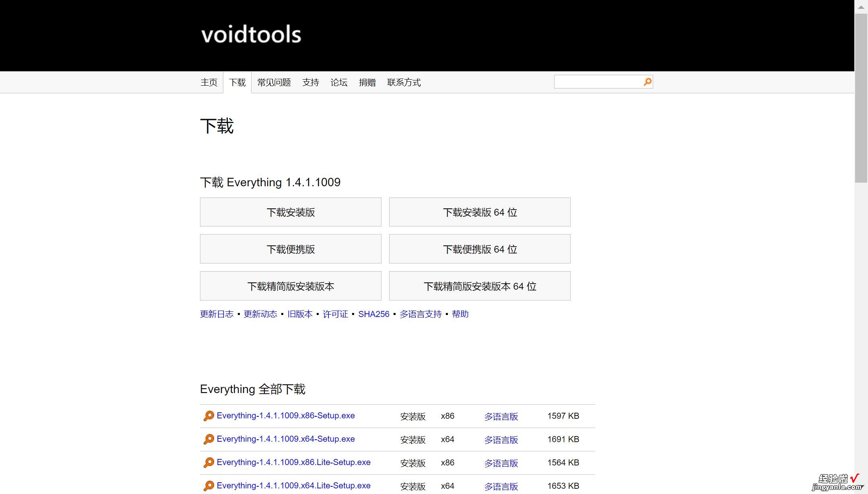This screenshot has width=868, height=494.
Task: Click icon beside x86.Lite-Setup.exe file
Action: coord(208,462)
